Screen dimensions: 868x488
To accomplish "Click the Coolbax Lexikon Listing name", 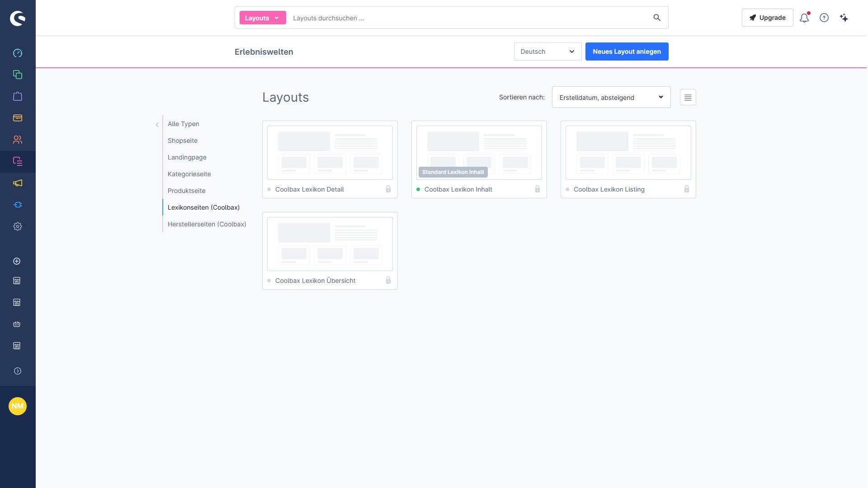I will tap(609, 189).
